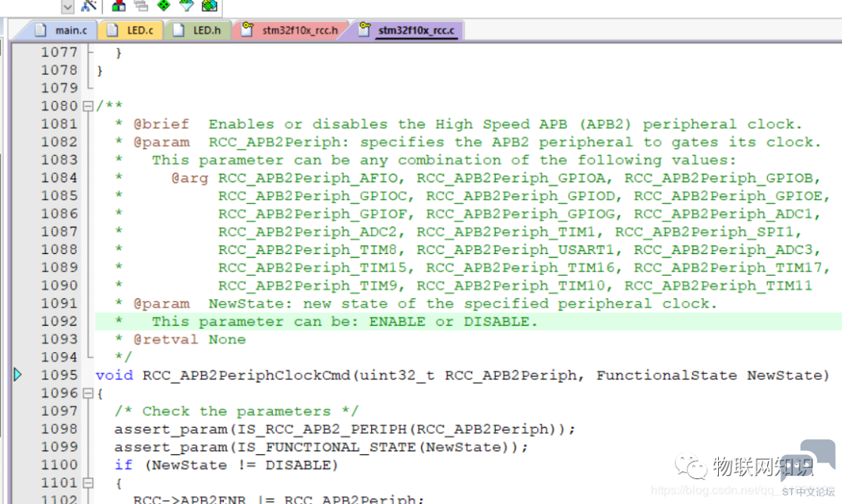
Task: Click the key icon on stm32f10x_rcc.h tab
Action: coord(248,30)
